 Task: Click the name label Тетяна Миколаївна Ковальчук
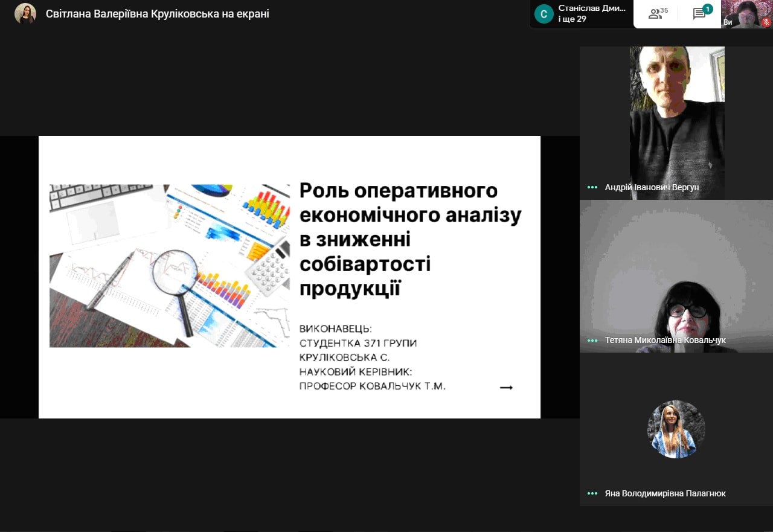coord(666,340)
